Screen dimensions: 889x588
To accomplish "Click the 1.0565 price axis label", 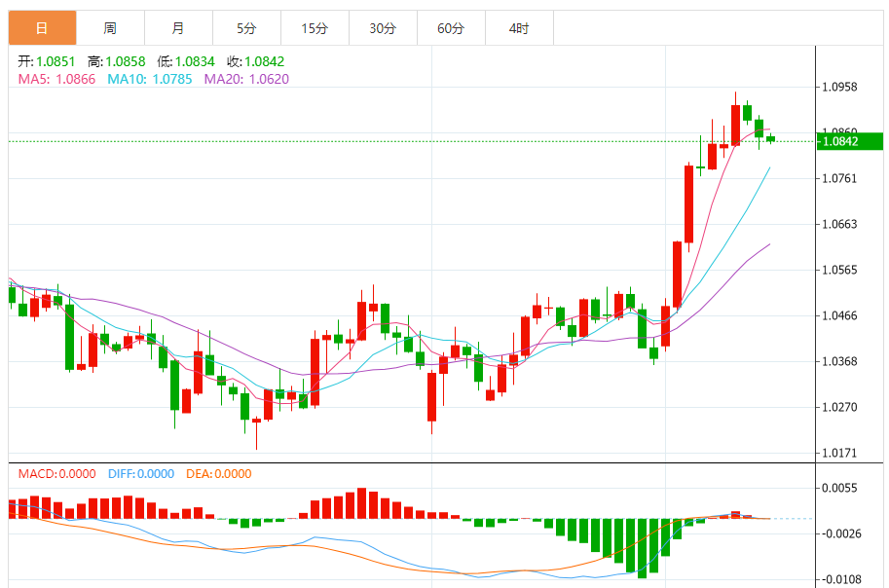I will (x=839, y=270).
